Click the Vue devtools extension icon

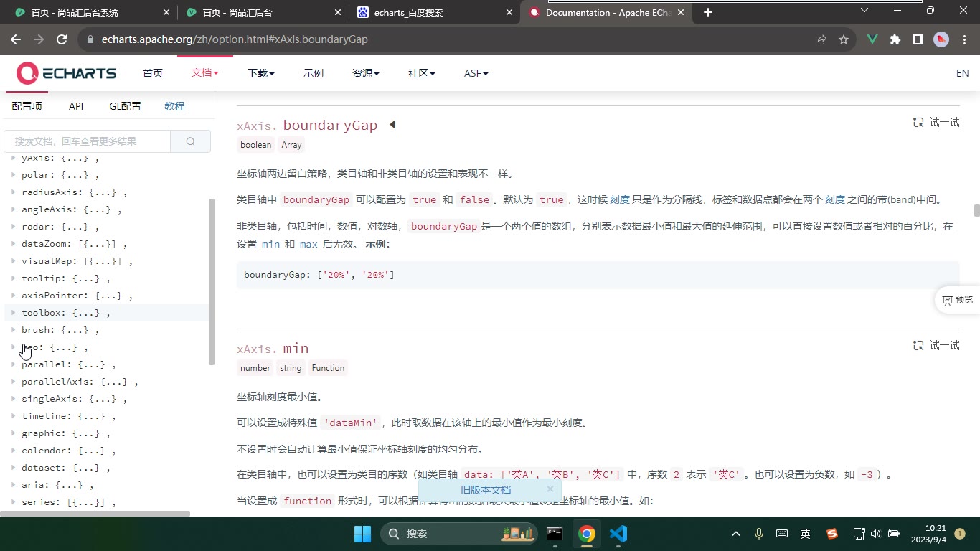(872, 39)
